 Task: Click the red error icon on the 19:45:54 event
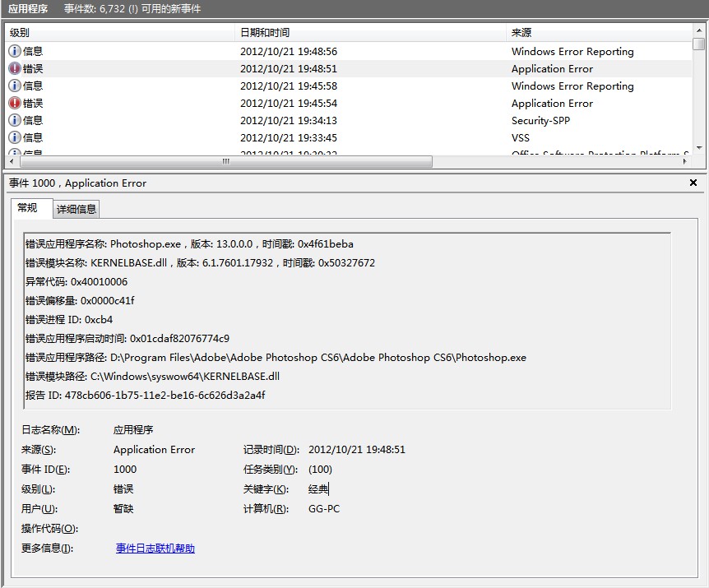[15, 103]
